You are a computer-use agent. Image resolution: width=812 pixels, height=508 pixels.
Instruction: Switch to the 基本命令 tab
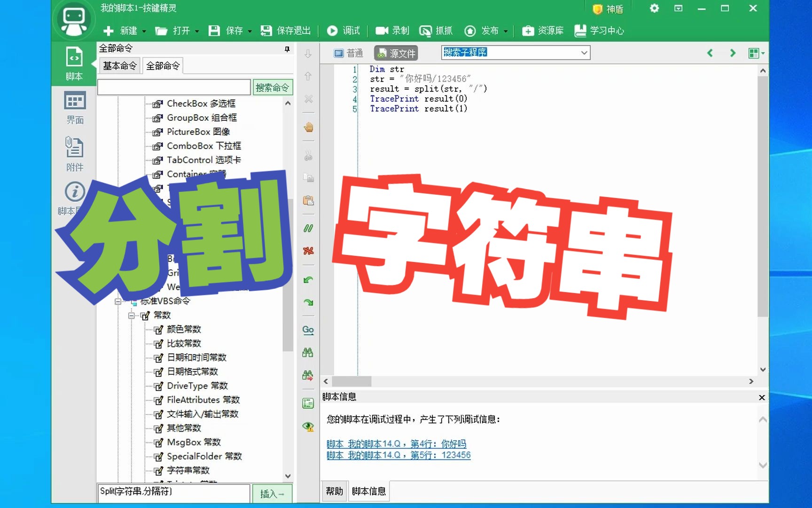[x=119, y=65]
